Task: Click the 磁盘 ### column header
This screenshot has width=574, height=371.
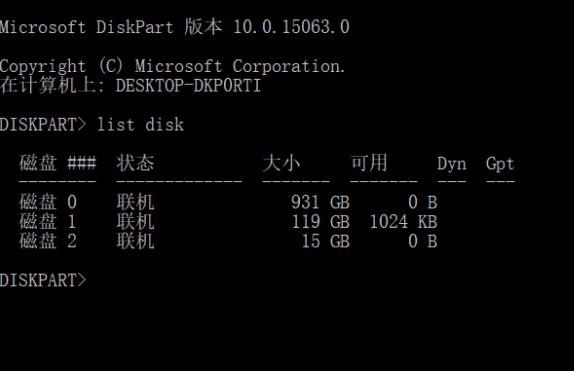Action: pos(58,163)
